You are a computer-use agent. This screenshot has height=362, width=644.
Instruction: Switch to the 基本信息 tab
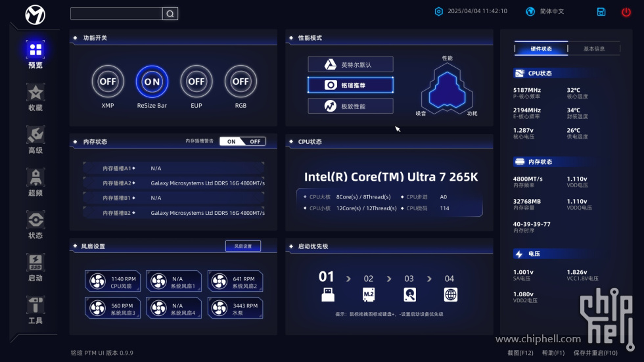(x=594, y=49)
